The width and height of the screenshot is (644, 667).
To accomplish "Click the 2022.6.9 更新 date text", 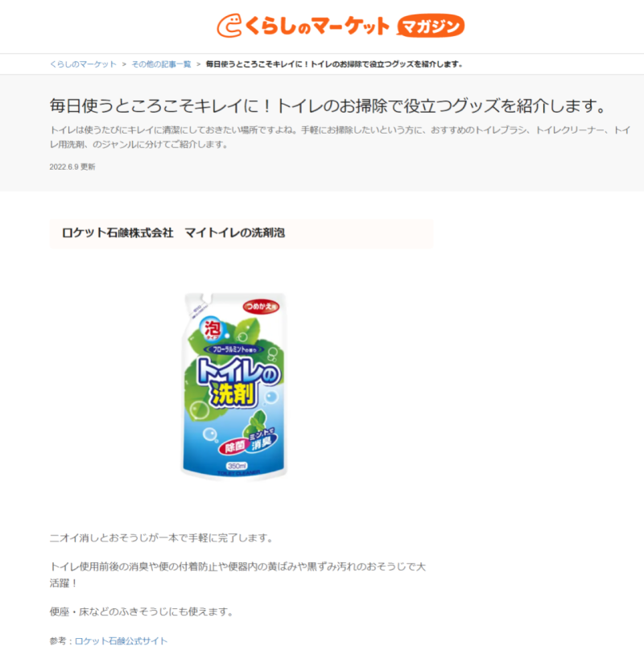I will coord(72,167).
